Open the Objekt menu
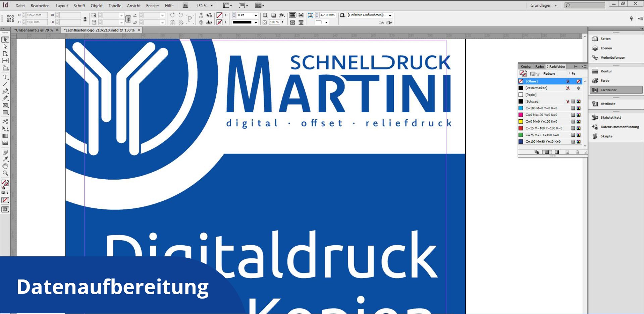Image resolution: width=644 pixels, height=314 pixels. [97, 6]
